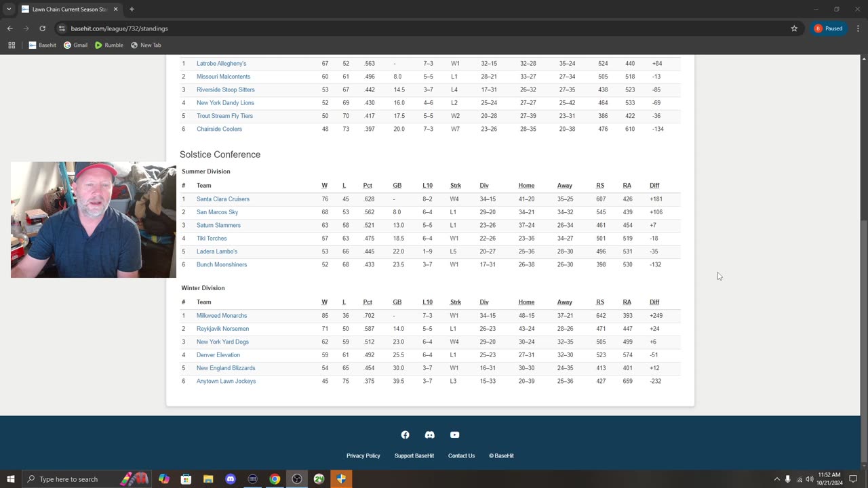Open the YouTube icon in footer
The height and width of the screenshot is (488, 868).
454,435
